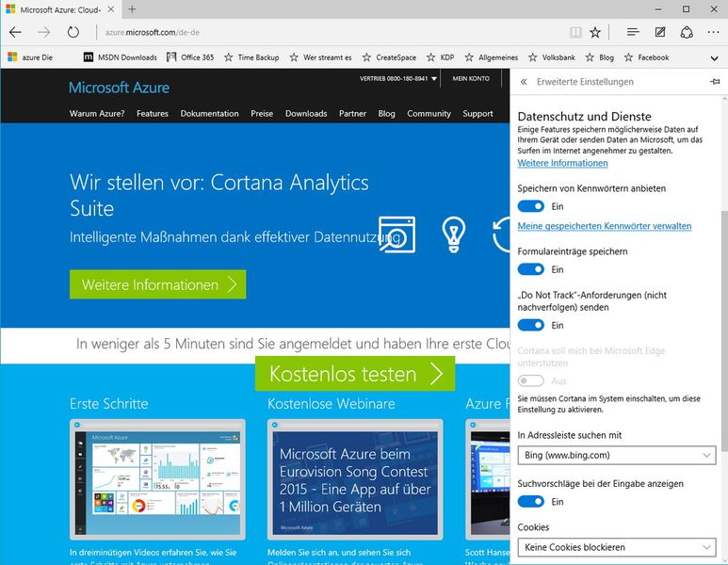The image size is (728, 565).
Task: Click the magnifier window icon in banner
Action: (397, 234)
